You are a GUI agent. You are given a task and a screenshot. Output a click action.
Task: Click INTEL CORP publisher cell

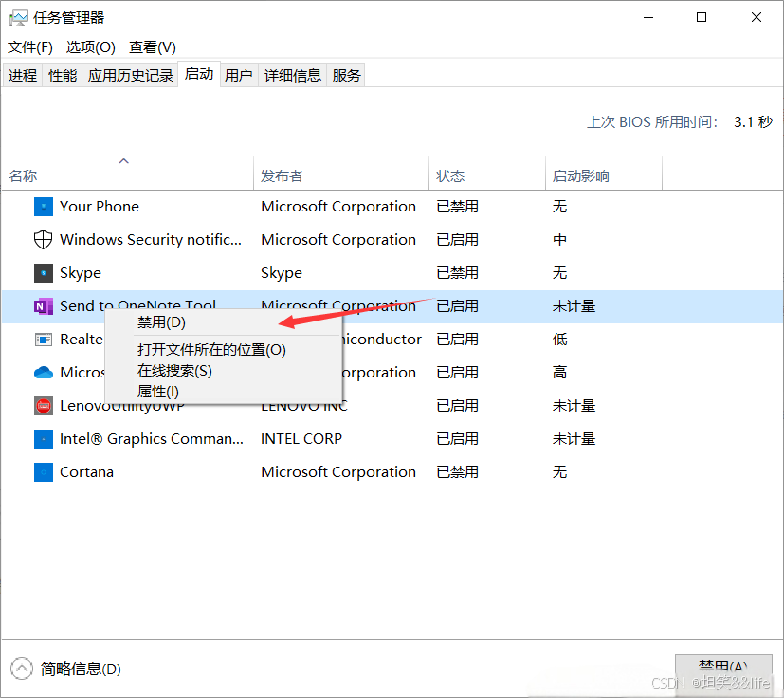[301, 439]
